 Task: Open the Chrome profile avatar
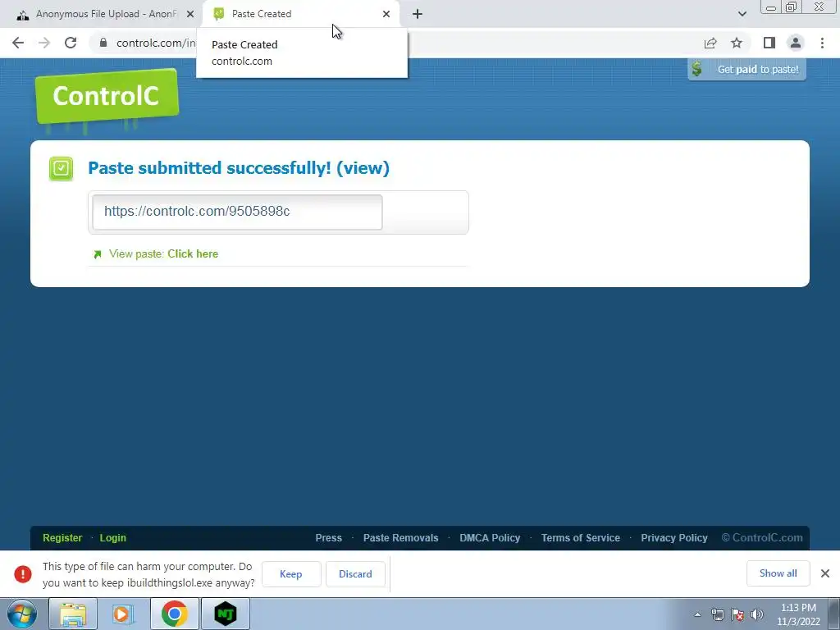click(x=796, y=43)
